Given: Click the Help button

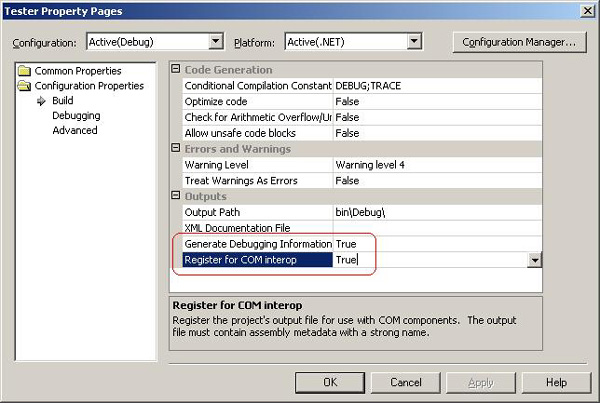Looking at the screenshot, I should (556, 382).
